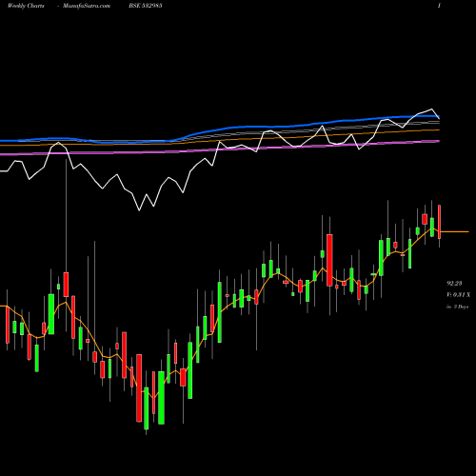Screen dimensions: 476x476
Task: Click the 'MunafaSutra.com' watermark label
Action: coord(87,6)
